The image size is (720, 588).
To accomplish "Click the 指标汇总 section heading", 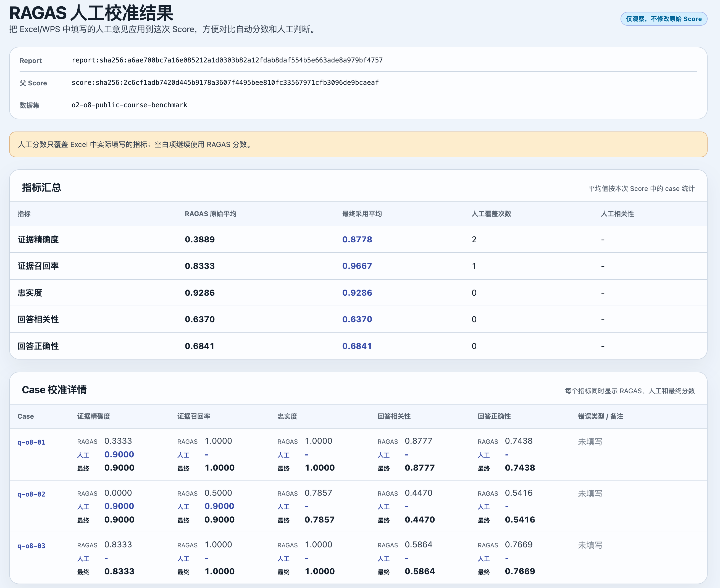I will (x=41, y=188).
